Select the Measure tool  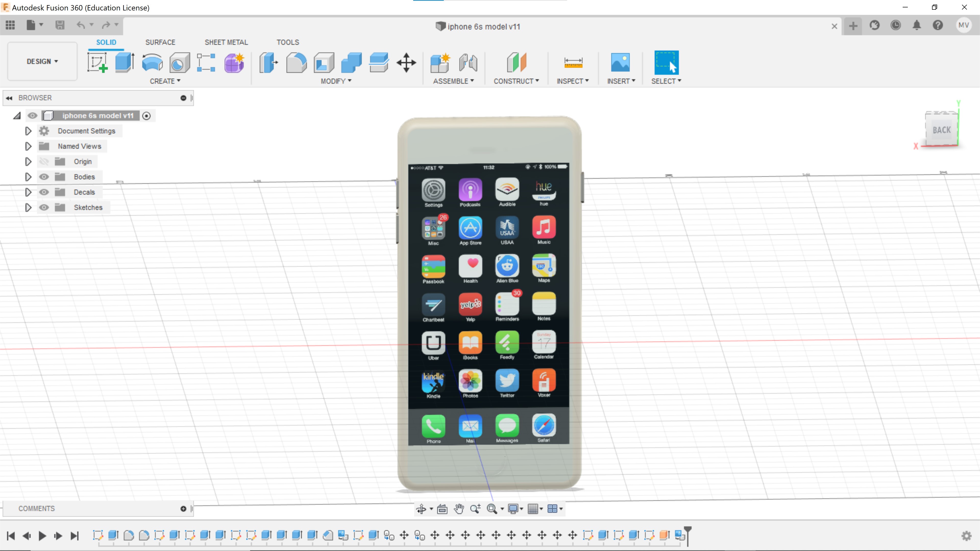(573, 62)
